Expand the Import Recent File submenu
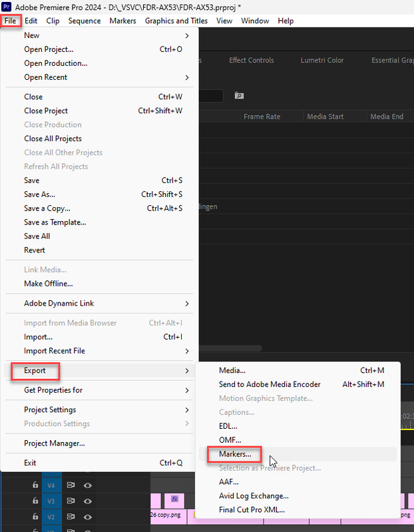The width and height of the screenshot is (414, 532). point(99,351)
